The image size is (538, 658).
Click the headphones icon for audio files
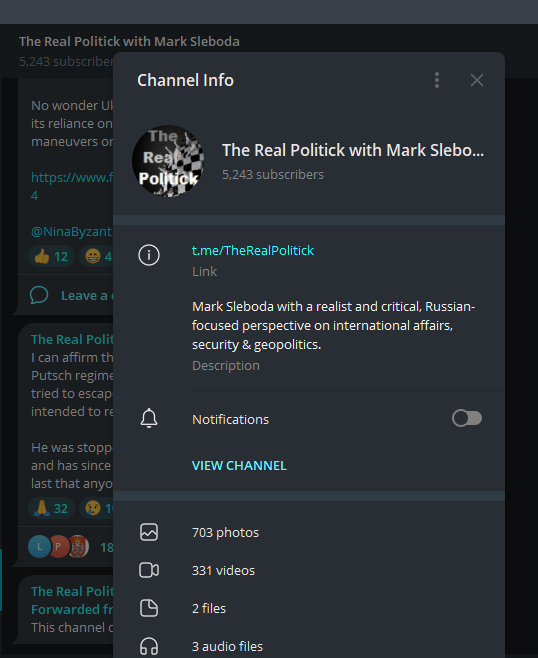149,646
